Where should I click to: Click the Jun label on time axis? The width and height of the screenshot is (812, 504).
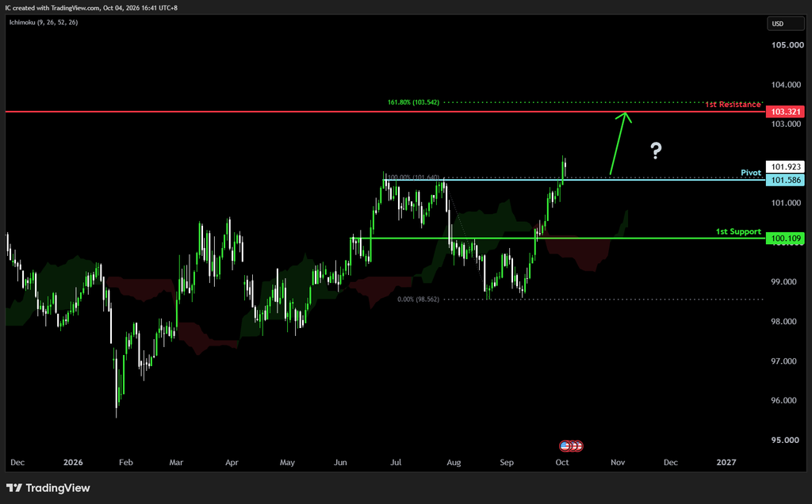coord(340,463)
